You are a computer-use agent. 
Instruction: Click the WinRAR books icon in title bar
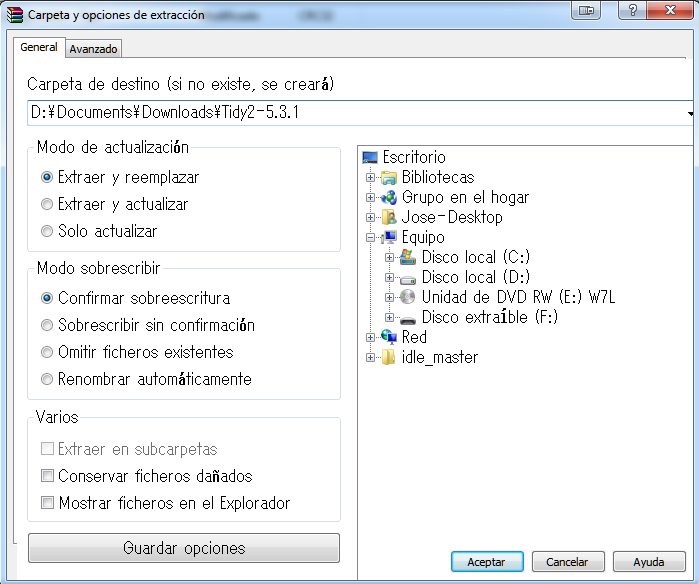coord(14,15)
